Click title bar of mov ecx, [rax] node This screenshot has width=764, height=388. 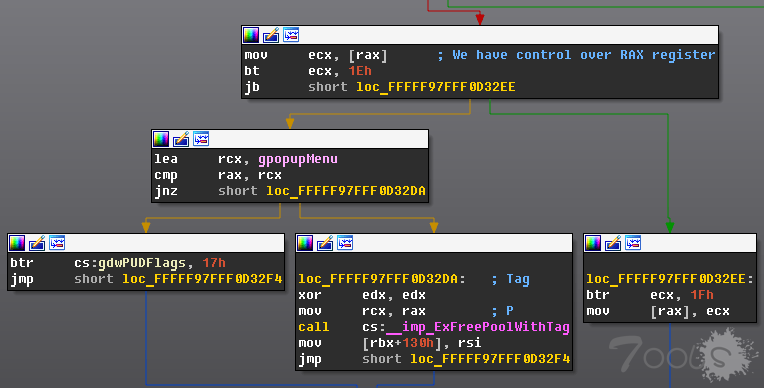tap(480, 35)
